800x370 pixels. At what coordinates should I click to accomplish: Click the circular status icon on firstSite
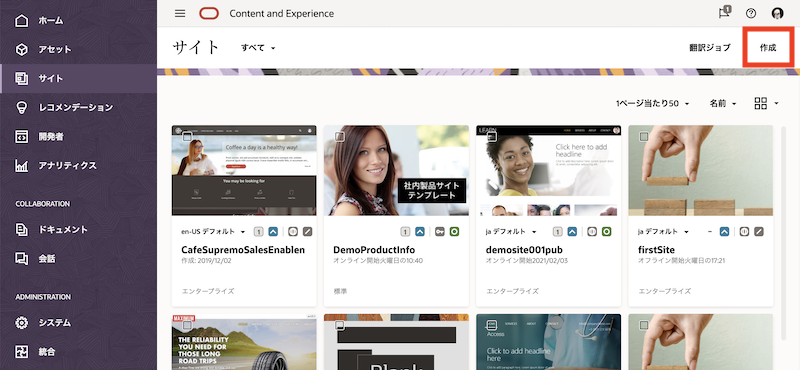tap(744, 232)
